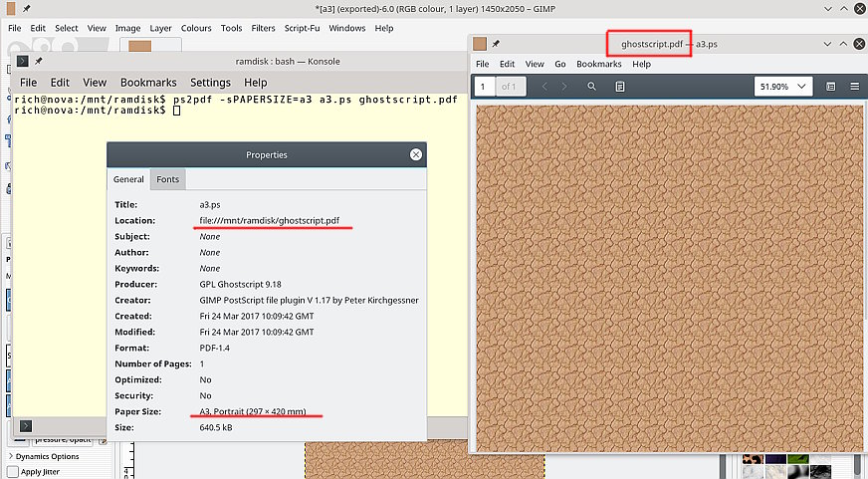Open the Filters menu in GIMP
Viewport: 868px width, 479px height.
click(263, 28)
